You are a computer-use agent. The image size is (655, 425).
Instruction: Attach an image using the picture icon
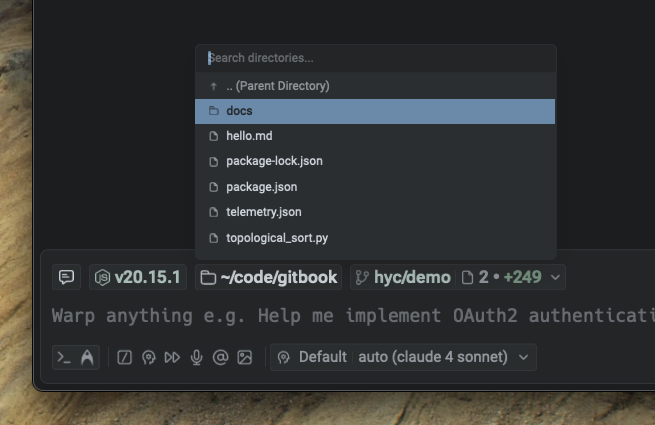(x=244, y=357)
